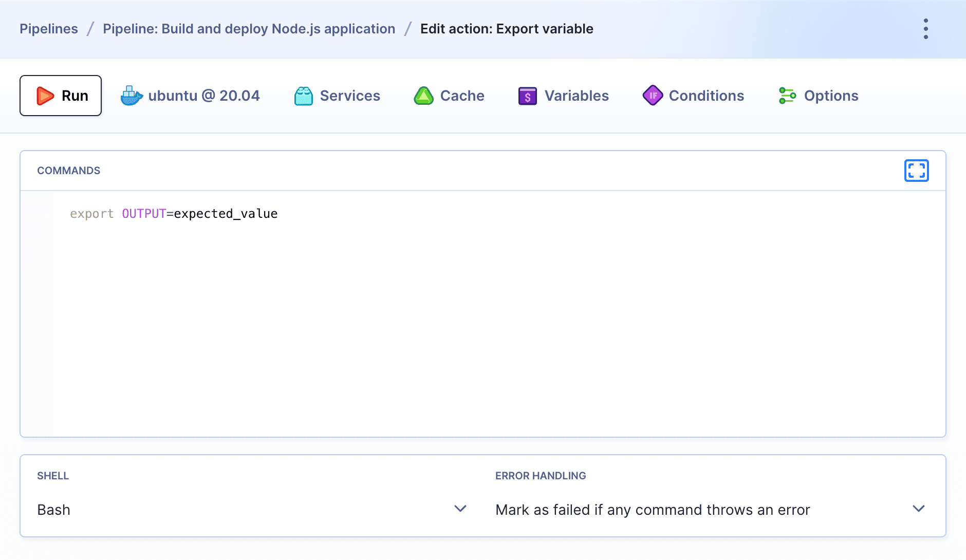Open Pipeline: Build and deploy Node.js application

(249, 29)
